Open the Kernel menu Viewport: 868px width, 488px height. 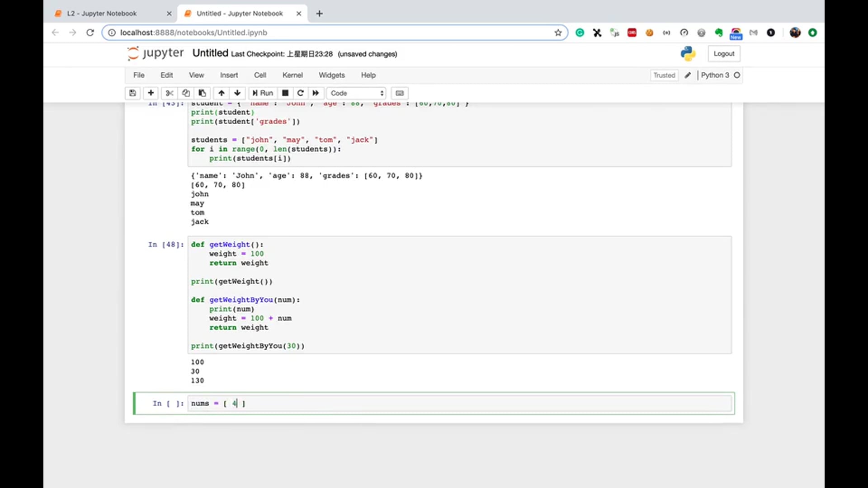pyautogui.click(x=292, y=75)
